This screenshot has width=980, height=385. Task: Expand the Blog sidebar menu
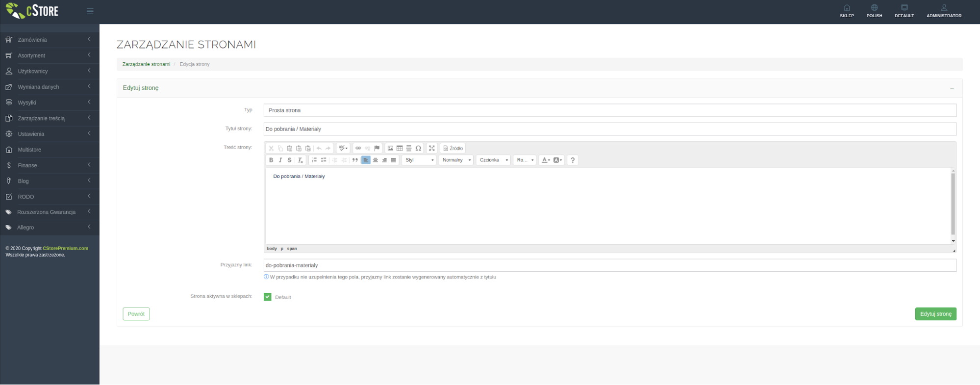(x=50, y=181)
